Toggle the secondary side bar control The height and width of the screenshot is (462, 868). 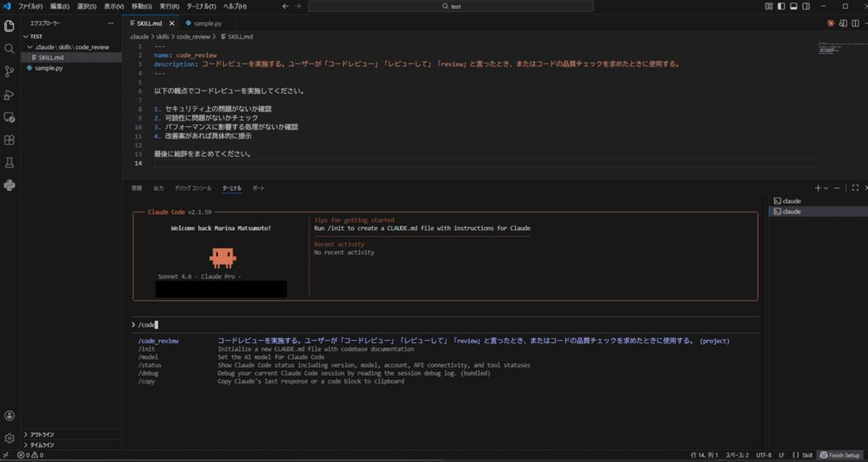tap(805, 5)
